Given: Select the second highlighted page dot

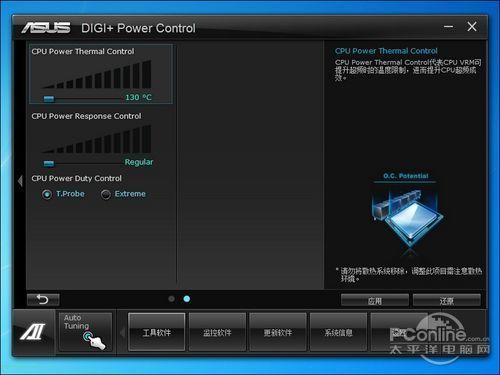Looking at the screenshot, I should pyautogui.click(x=187, y=299).
